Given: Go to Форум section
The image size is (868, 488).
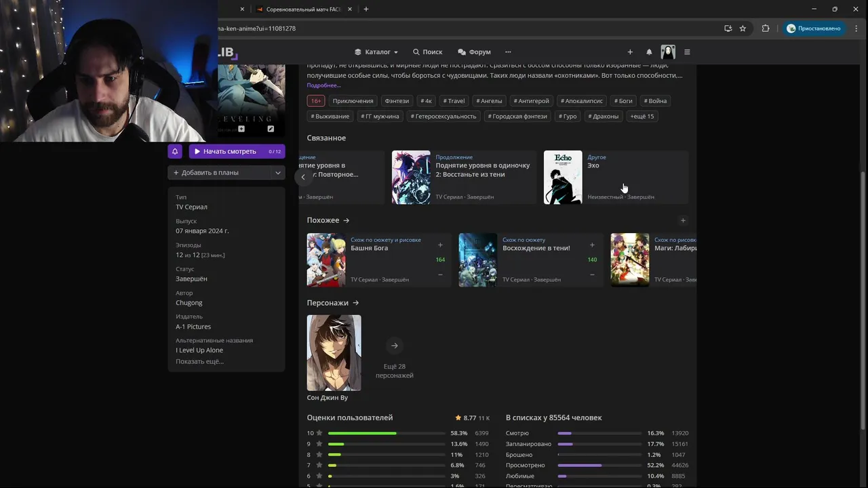Looking at the screenshot, I should tap(474, 52).
